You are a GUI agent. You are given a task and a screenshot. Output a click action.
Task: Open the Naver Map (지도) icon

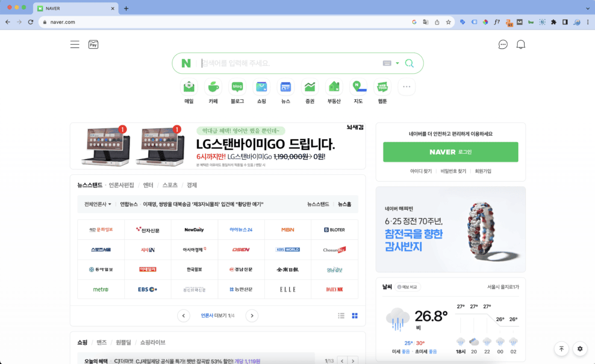tap(358, 88)
